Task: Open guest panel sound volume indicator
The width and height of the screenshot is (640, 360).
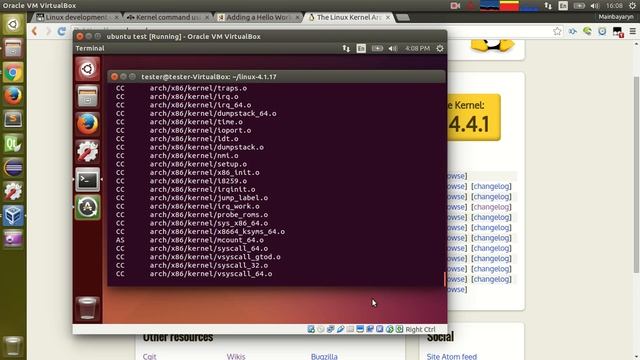Action: click(392, 48)
